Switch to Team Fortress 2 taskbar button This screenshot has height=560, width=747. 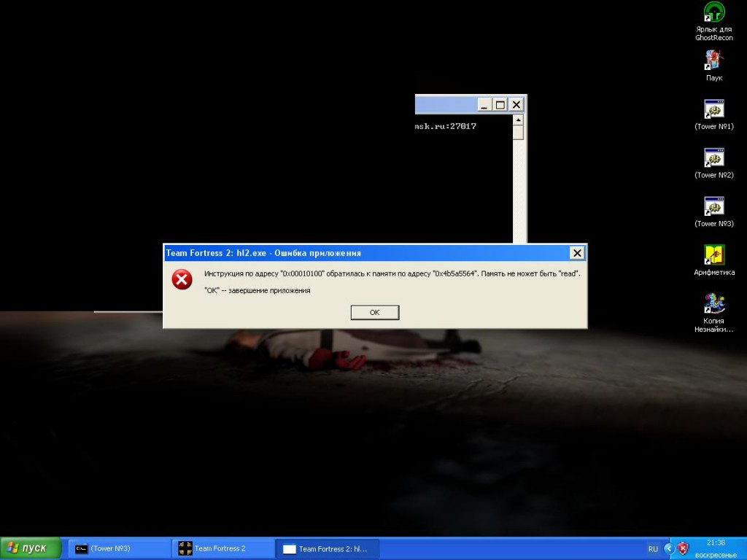[x=223, y=548]
